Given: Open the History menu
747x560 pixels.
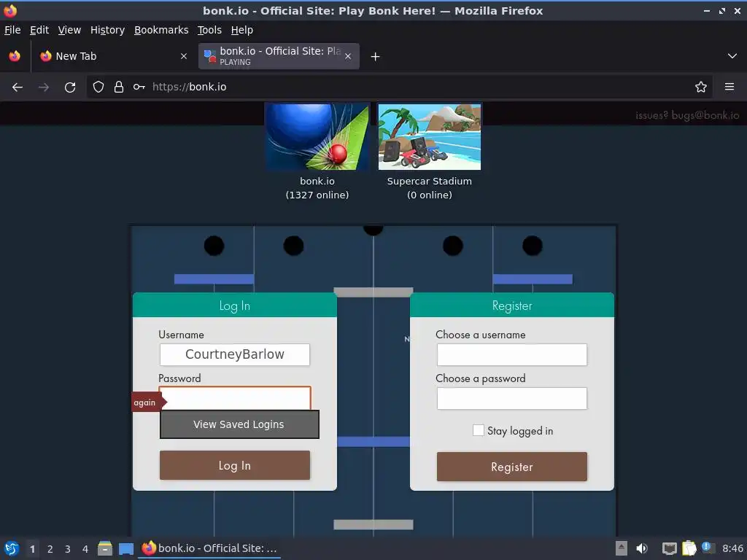Looking at the screenshot, I should pos(108,30).
